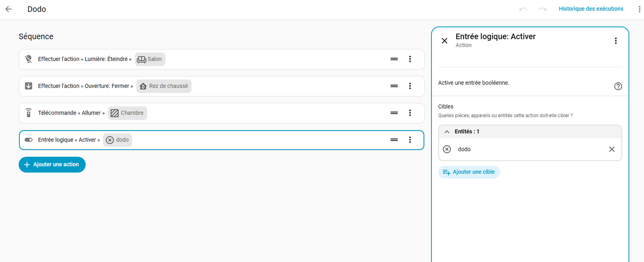Image resolution: width=644 pixels, height=262 pixels.
Task: Collapse the Entités : 1 section
Action: click(447, 131)
